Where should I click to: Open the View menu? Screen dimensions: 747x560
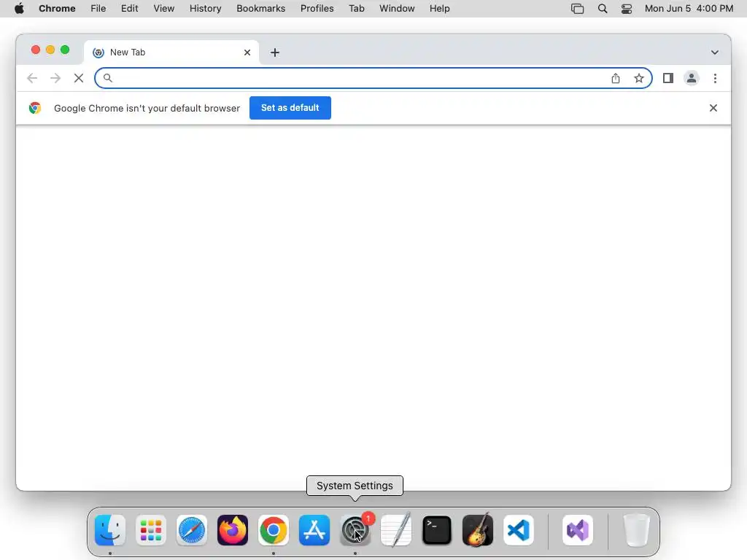point(164,9)
